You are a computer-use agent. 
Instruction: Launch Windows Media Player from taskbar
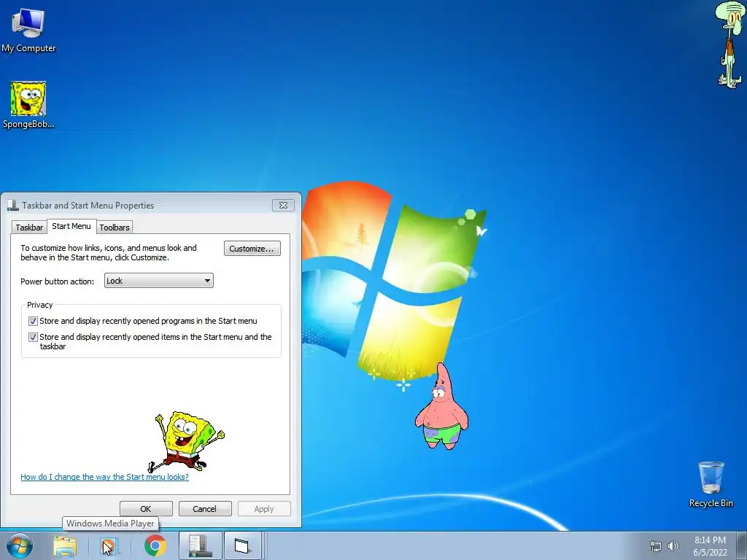click(109, 546)
